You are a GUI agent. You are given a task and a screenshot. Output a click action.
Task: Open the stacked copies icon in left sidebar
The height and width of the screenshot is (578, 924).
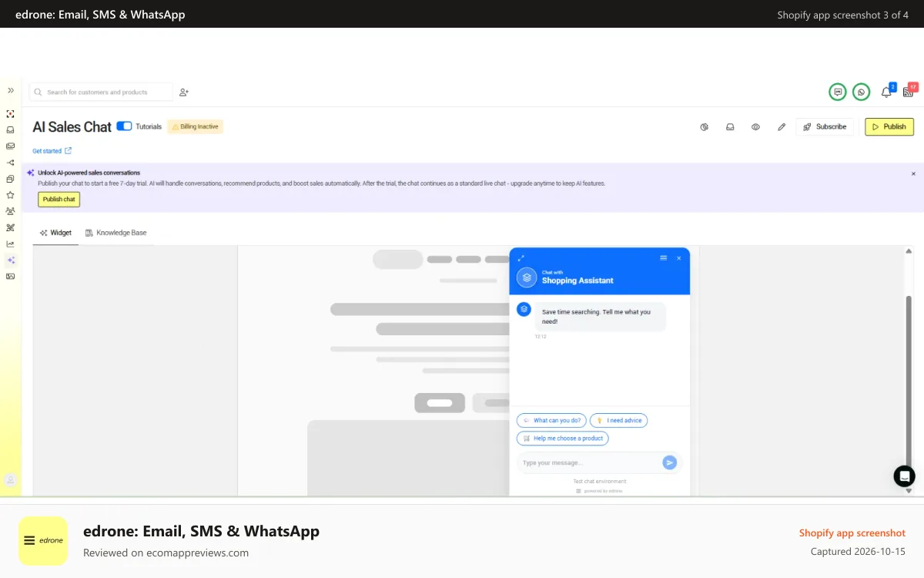10,179
